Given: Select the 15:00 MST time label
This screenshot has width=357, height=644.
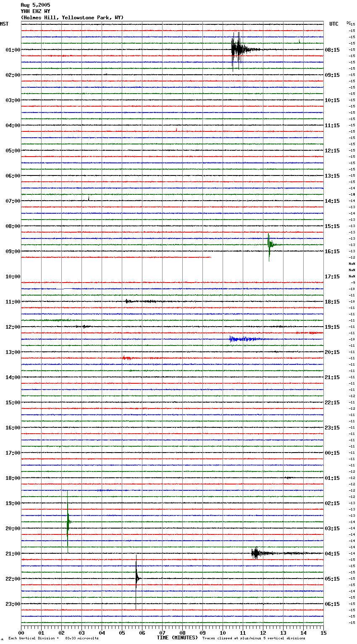Looking at the screenshot, I should point(13,403).
